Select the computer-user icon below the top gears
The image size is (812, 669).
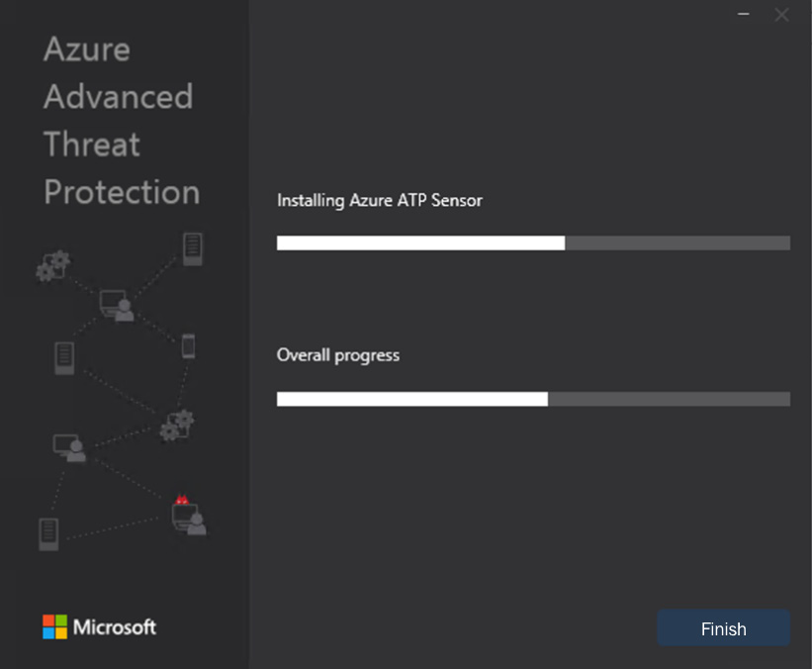coord(117,304)
